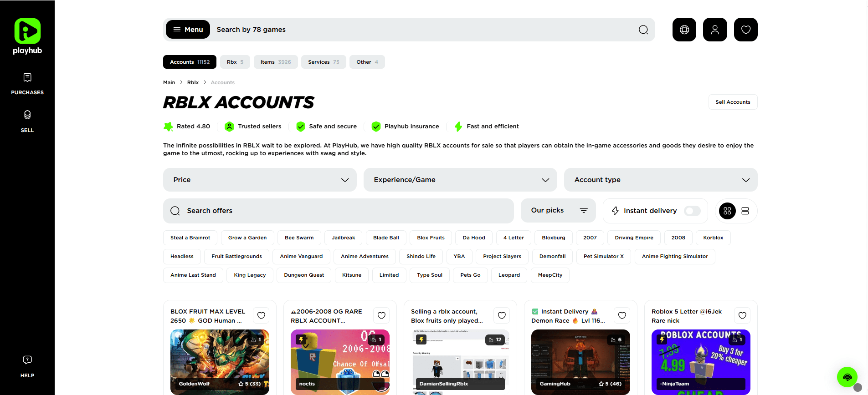Enable the Instant delivery toggle

pyautogui.click(x=692, y=211)
